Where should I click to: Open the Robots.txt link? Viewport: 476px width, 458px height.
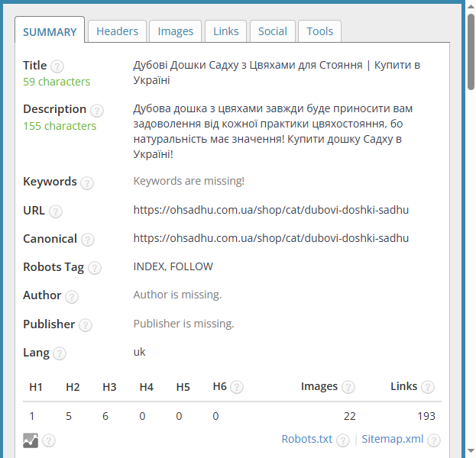(x=307, y=439)
